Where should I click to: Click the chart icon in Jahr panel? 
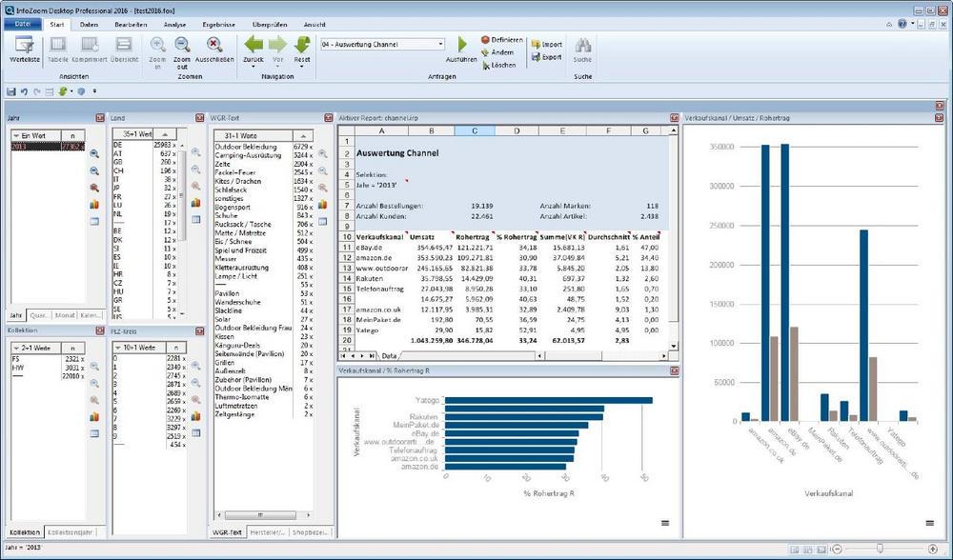pos(94,205)
